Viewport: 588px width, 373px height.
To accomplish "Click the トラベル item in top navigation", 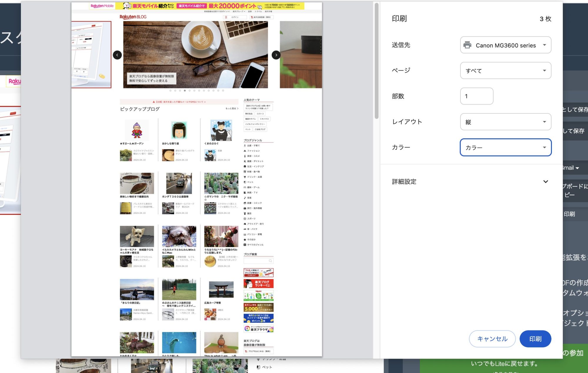I will click(258, 11).
